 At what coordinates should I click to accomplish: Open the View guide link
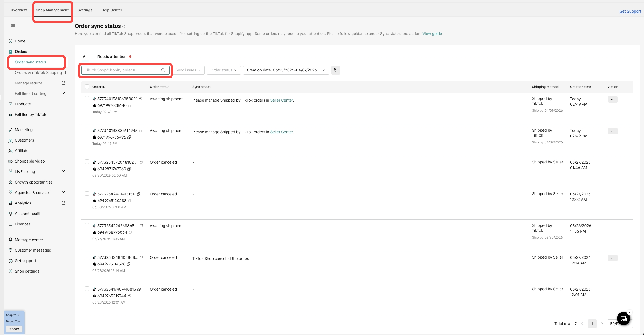(x=432, y=34)
